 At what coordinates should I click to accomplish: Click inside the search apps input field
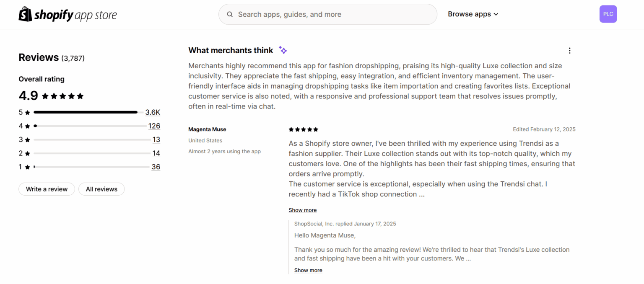point(327,14)
